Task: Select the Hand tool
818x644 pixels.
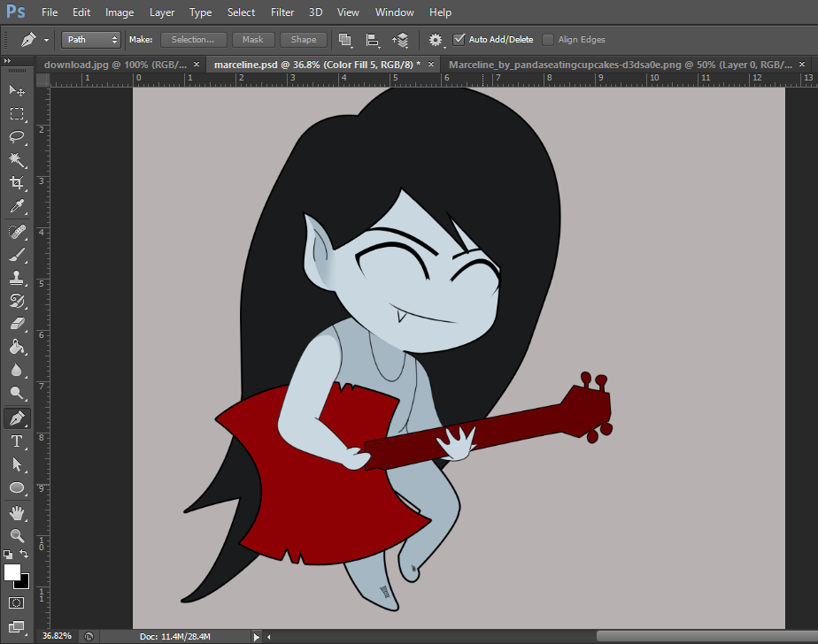Action: click(x=17, y=513)
